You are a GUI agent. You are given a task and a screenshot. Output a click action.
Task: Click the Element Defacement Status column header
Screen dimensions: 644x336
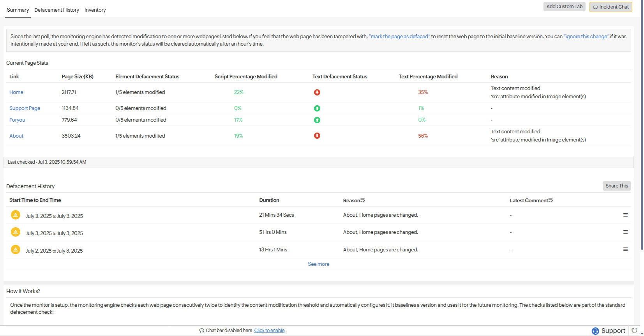click(147, 77)
